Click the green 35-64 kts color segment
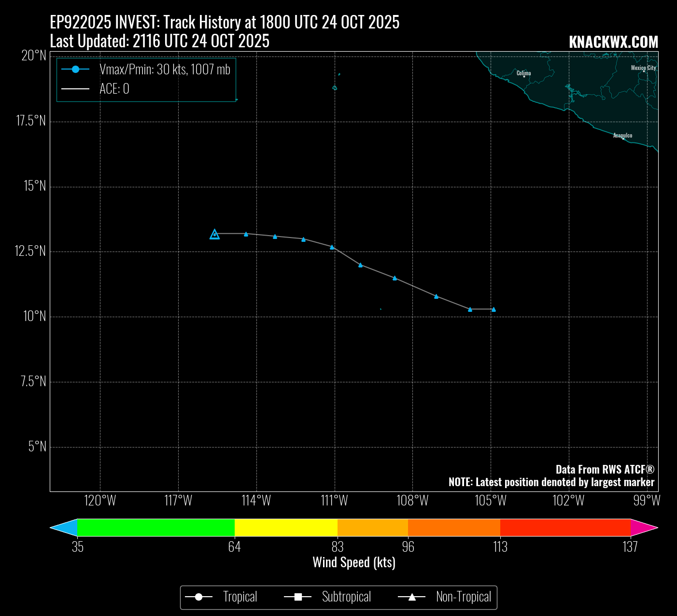 click(x=155, y=527)
